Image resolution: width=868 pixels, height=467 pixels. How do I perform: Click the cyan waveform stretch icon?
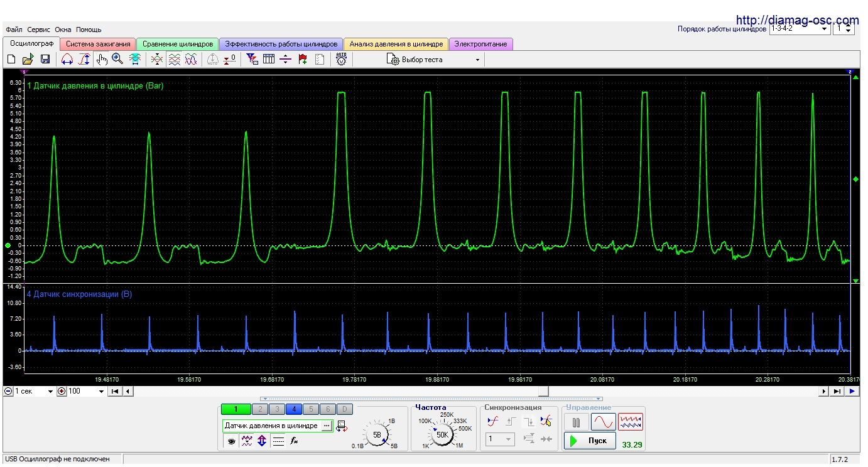coord(134,60)
